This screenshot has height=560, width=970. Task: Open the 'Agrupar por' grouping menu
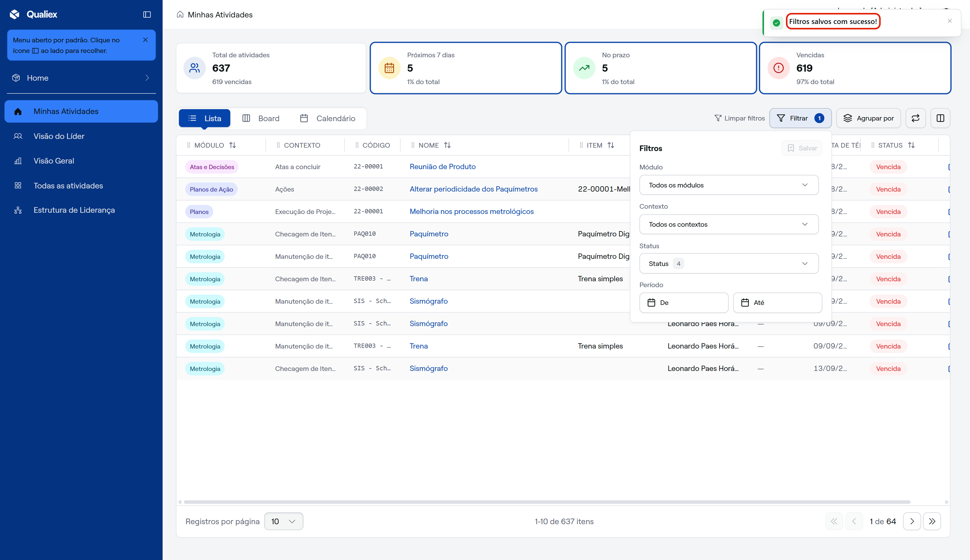[x=868, y=118]
